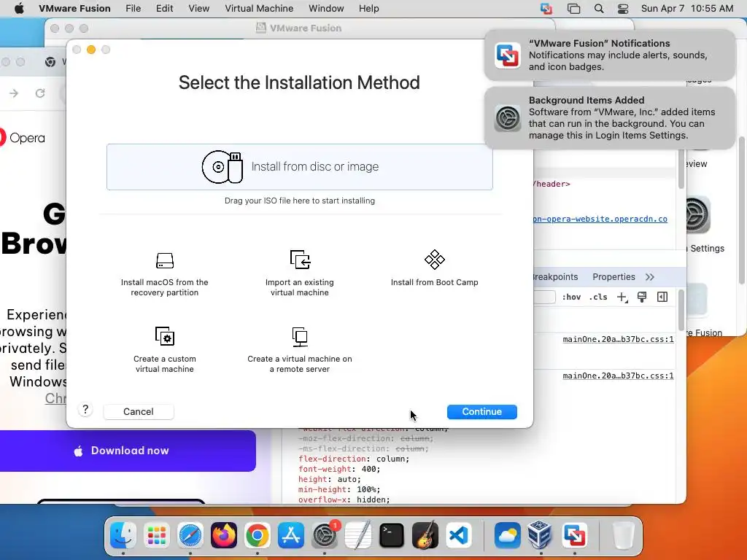Click VMware Fusion icon in menu bar

(546, 9)
